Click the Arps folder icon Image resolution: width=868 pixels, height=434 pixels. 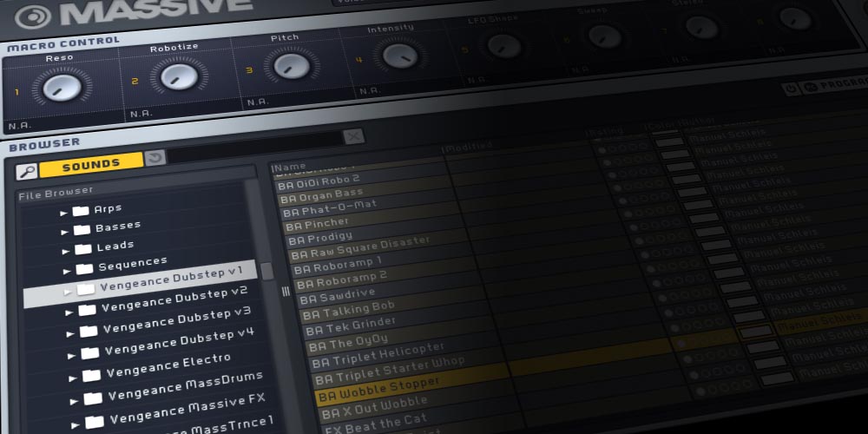(81, 211)
